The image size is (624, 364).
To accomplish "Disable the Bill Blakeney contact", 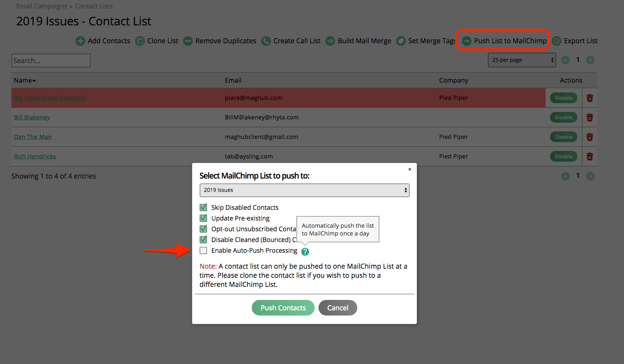I will tap(564, 117).
